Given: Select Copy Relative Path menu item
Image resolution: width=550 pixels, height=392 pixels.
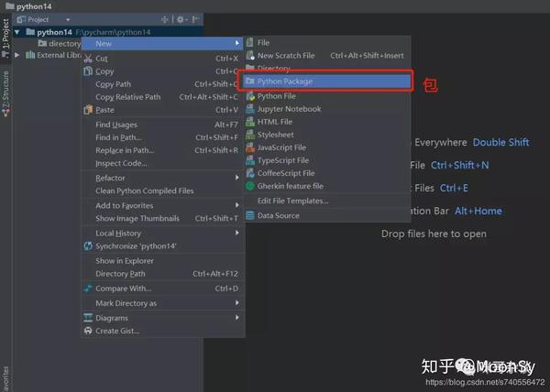Looking at the screenshot, I should pos(163,97).
